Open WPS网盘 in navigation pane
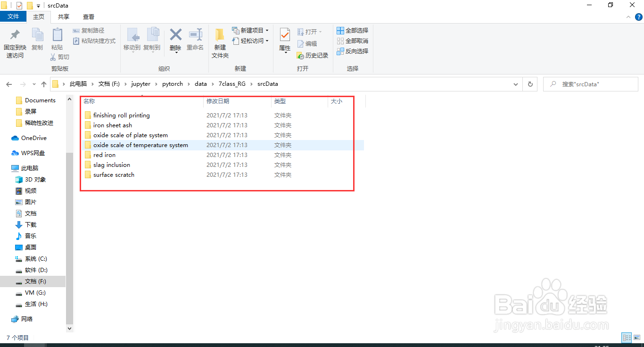 pos(33,153)
